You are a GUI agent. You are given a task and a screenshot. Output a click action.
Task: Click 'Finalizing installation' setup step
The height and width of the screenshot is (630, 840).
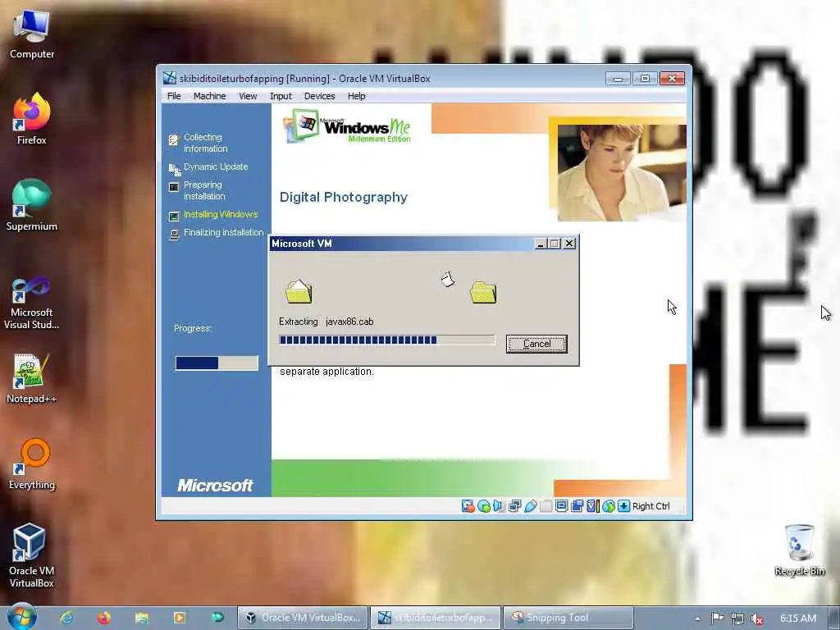[x=223, y=232]
